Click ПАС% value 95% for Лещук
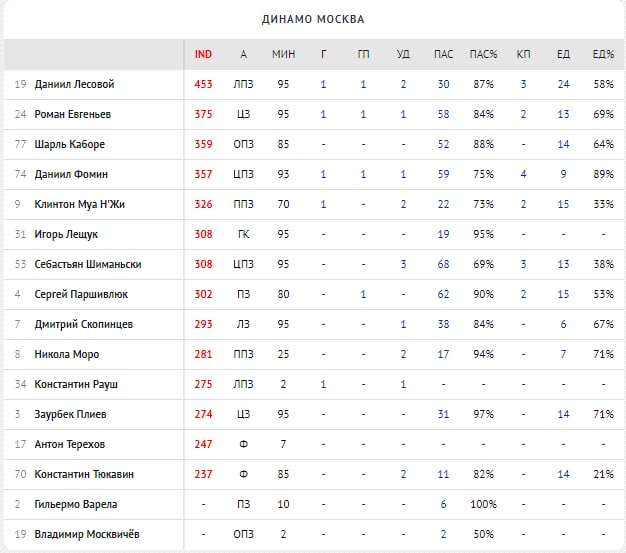Image resolution: width=626 pixels, height=553 pixels. (x=483, y=234)
